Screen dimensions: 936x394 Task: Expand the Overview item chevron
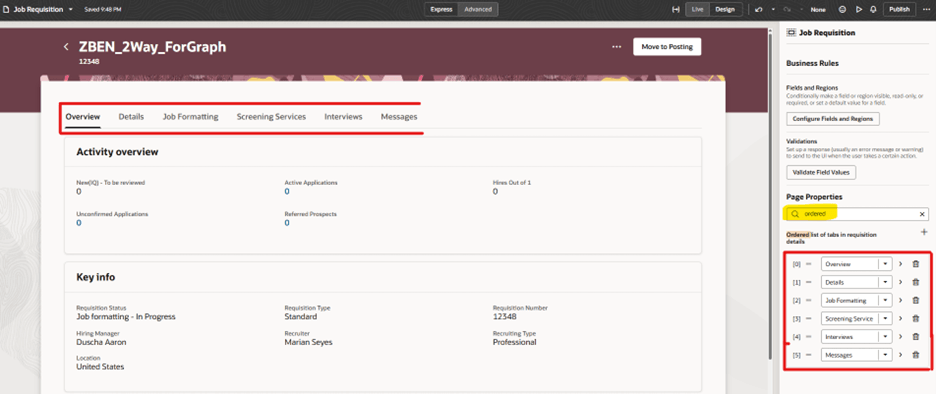[900, 264]
